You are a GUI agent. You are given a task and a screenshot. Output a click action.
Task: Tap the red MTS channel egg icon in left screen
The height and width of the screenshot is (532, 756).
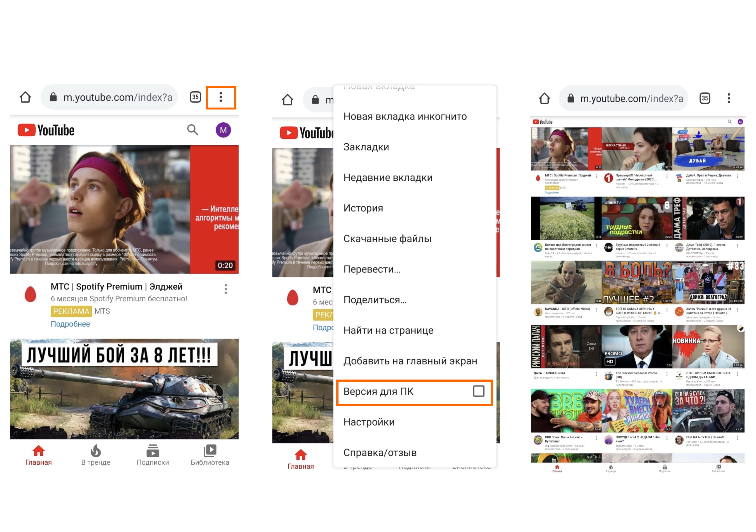click(x=30, y=294)
